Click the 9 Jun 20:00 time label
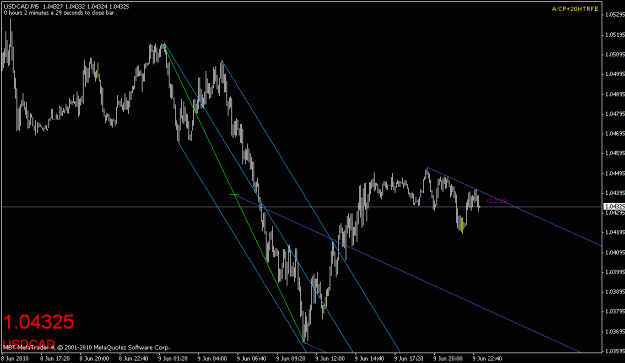 coord(448,359)
